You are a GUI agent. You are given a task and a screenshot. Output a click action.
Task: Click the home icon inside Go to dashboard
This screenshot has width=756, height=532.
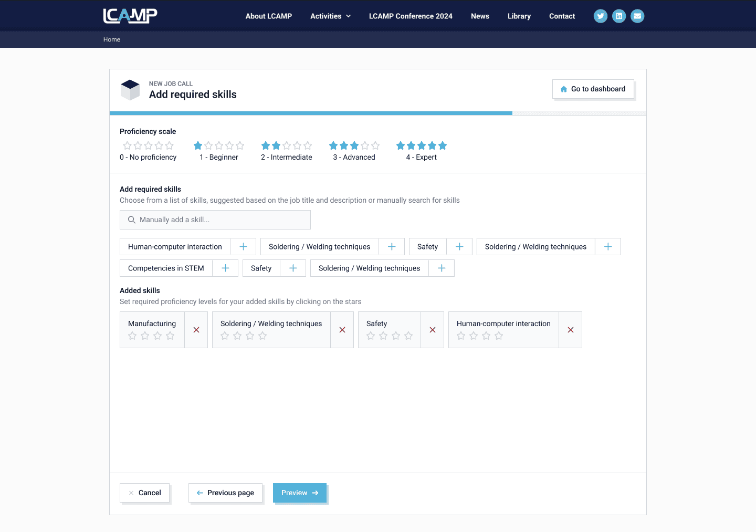(x=564, y=89)
